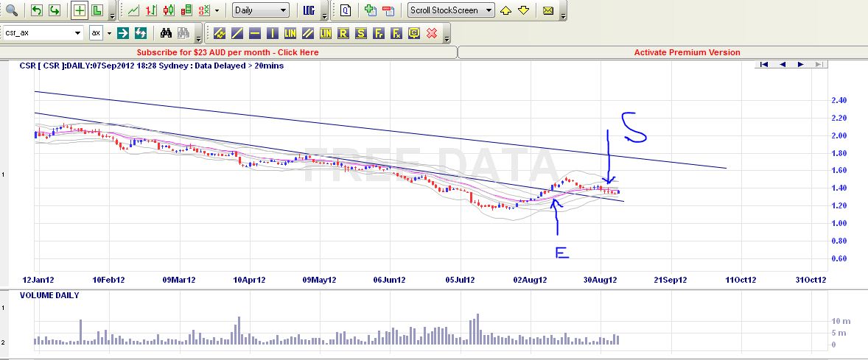Image resolution: width=868 pixels, height=360 pixels.
Task: Select the R resistance line tool
Action: pyautogui.click(x=343, y=33)
